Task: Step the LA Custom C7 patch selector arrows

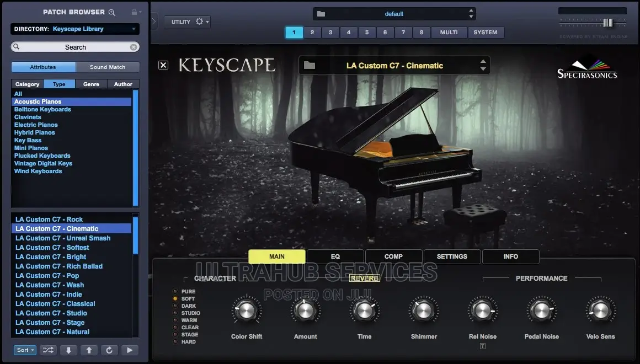Action: click(x=483, y=65)
